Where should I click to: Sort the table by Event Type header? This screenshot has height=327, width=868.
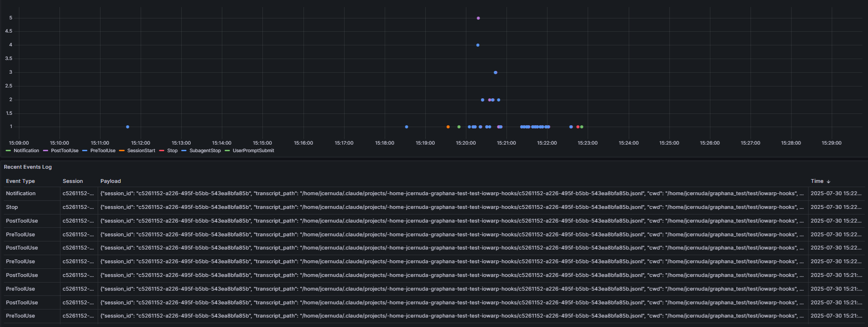(x=20, y=181)
